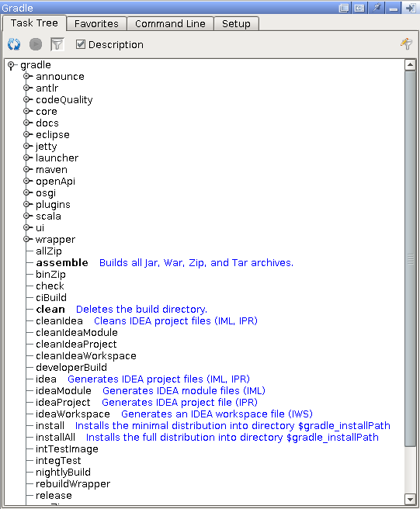Image resolution: width=420 pixels, height=509 pixels.
Task: Expand the launcher project node
Action: coord(26,158)
